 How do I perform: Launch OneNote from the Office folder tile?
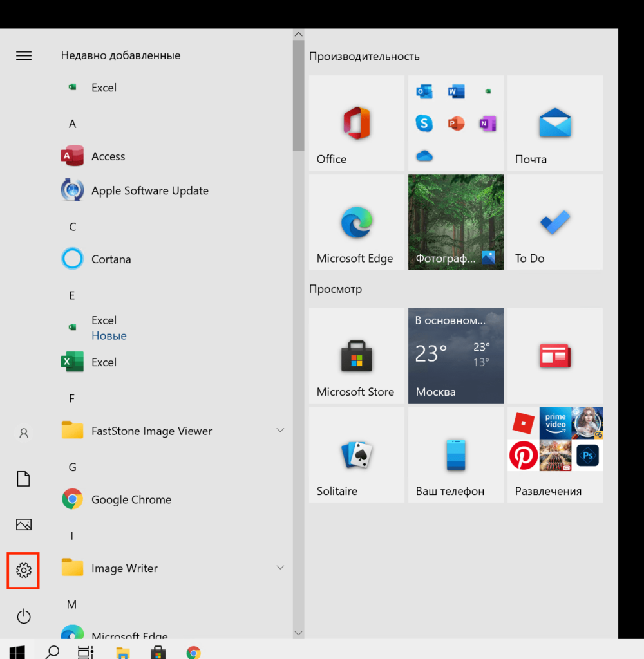(x=488, y=124)
